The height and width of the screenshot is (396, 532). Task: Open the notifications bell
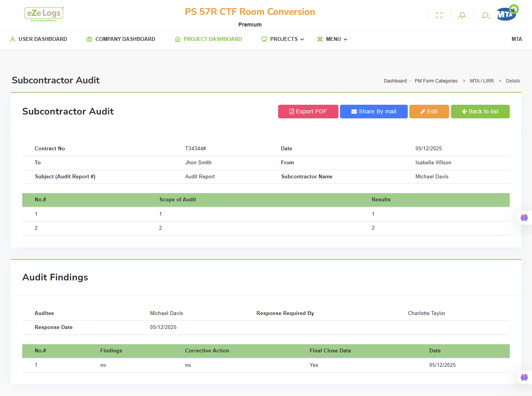[462, 15]
